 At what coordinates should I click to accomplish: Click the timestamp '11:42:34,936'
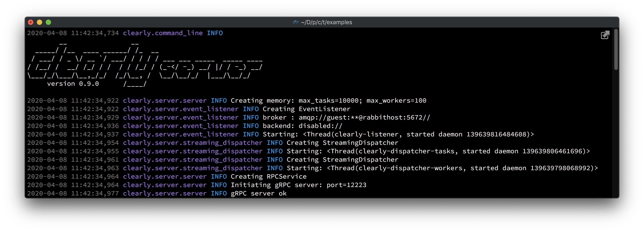point(95,126)
